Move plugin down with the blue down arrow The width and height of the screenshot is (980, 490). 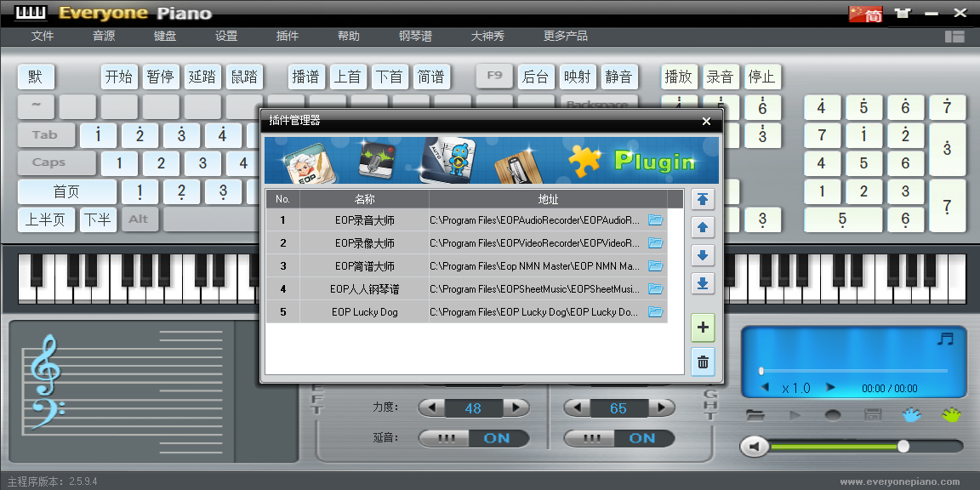point(702,255)
